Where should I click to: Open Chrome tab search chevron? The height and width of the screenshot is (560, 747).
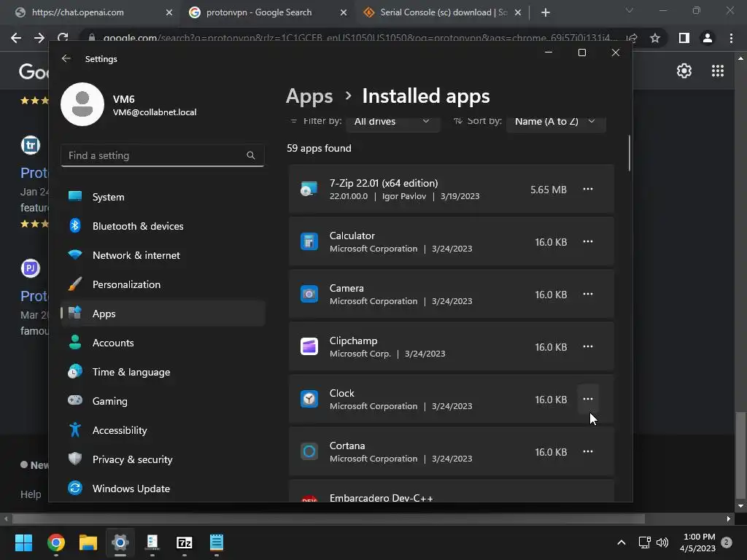tap(630, 10)
